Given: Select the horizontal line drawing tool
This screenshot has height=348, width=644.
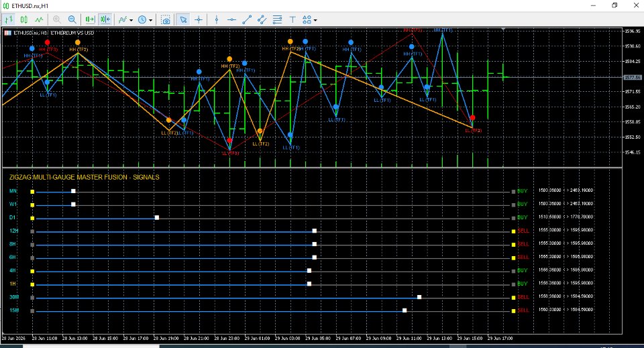Looking at the screenshot, I should (x=231, y=19).
